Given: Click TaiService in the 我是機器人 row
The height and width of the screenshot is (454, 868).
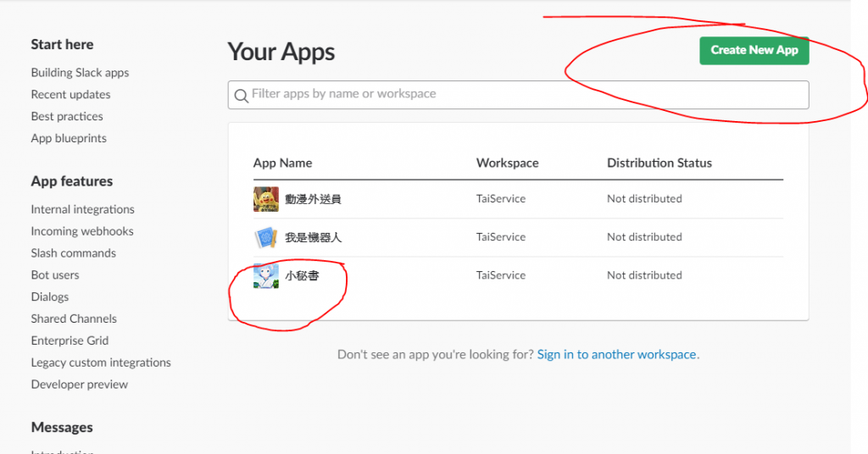Looking at the screenshot, I should tap(500, 236).
